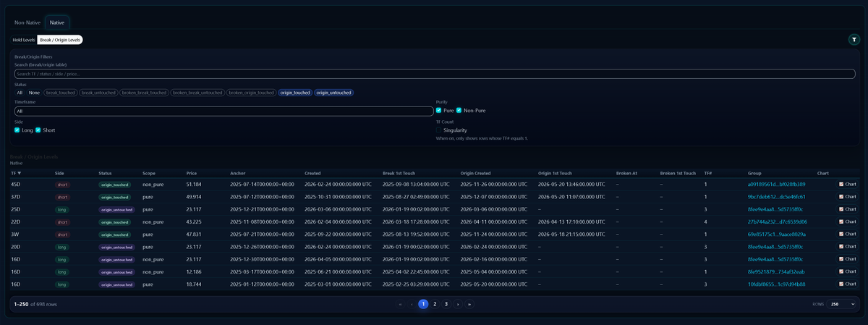
Task: Click the price cell 43.225
Action: point(194,221)
